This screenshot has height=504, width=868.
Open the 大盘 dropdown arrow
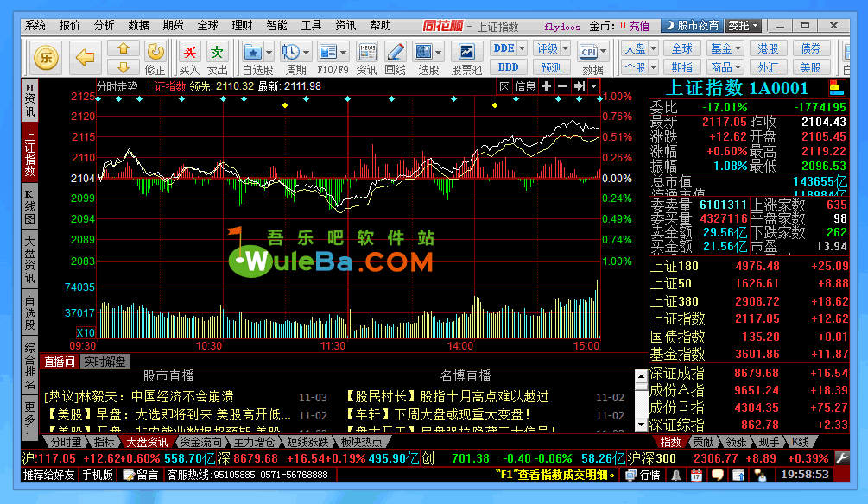click(x=653, y=48)
